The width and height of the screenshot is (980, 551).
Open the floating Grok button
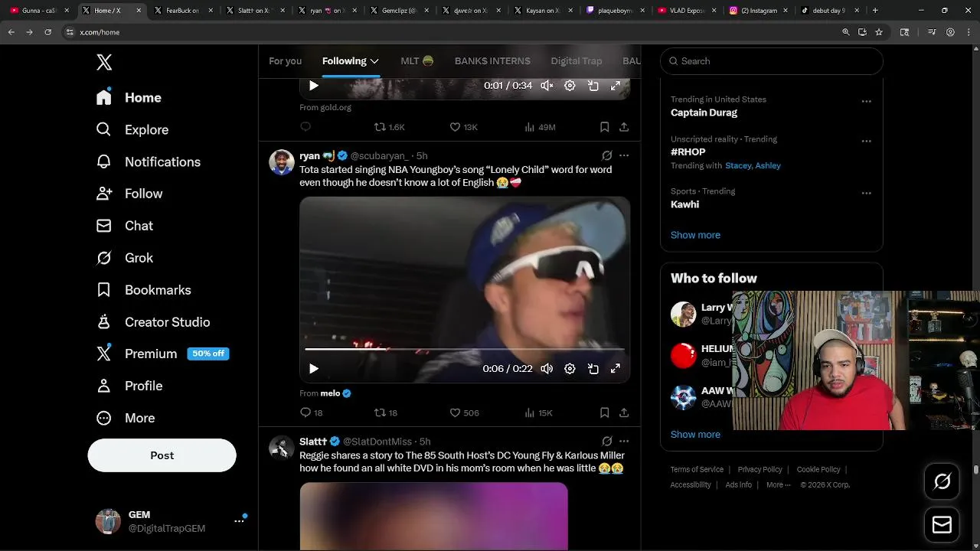(x=942, y=481)
